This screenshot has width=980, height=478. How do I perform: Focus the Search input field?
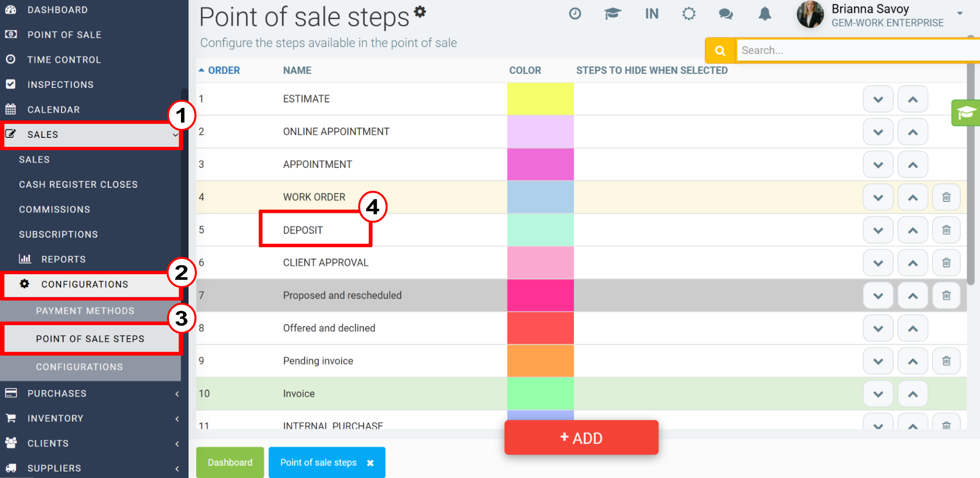pos(857,50)
